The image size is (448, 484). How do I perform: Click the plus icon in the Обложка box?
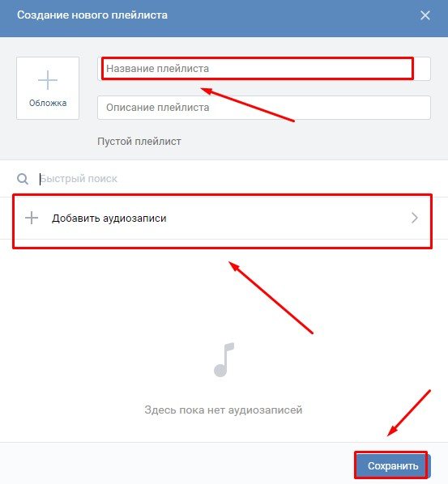click(x=48, y=80)
